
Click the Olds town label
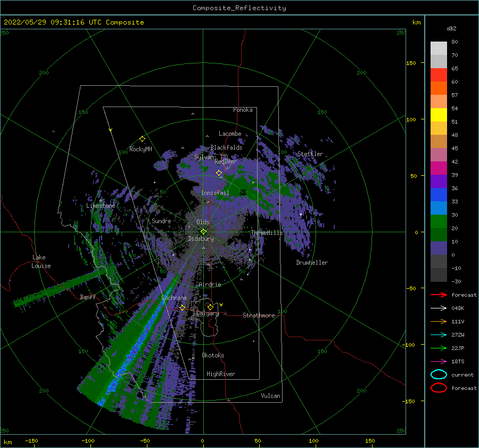click(203, 222)
